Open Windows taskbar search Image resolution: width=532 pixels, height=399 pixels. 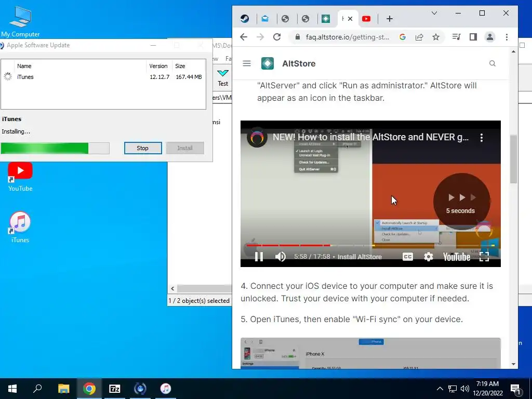[37, 389]
